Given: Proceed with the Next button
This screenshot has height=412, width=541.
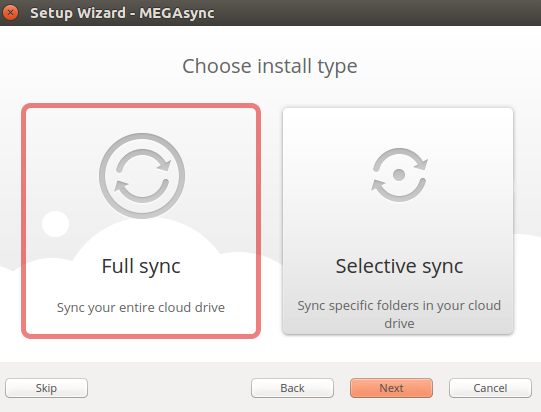Looking at the screenshot, I should (391, 388).
